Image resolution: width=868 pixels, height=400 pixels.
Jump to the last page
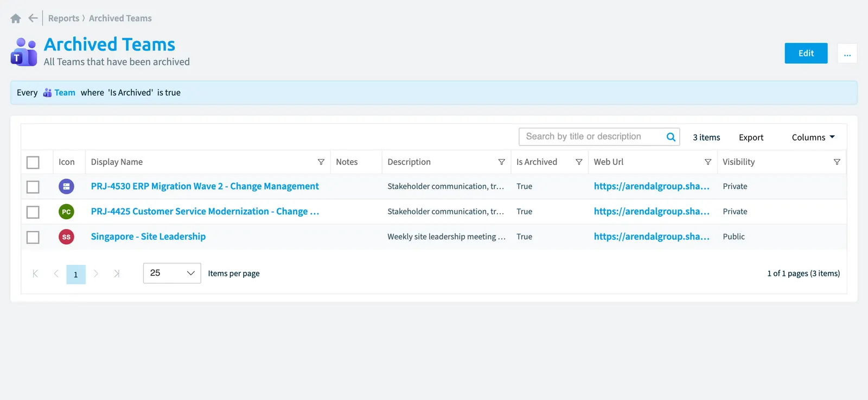117,274
